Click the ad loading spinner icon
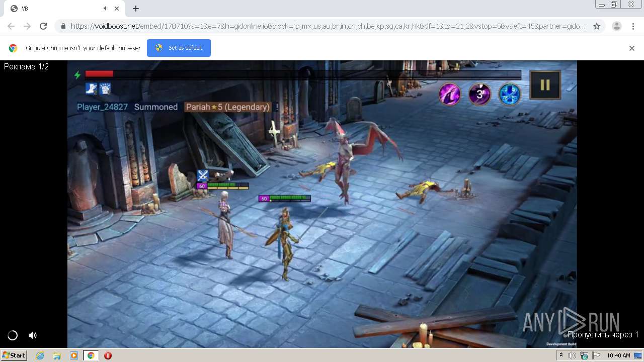 coord(13,335)
